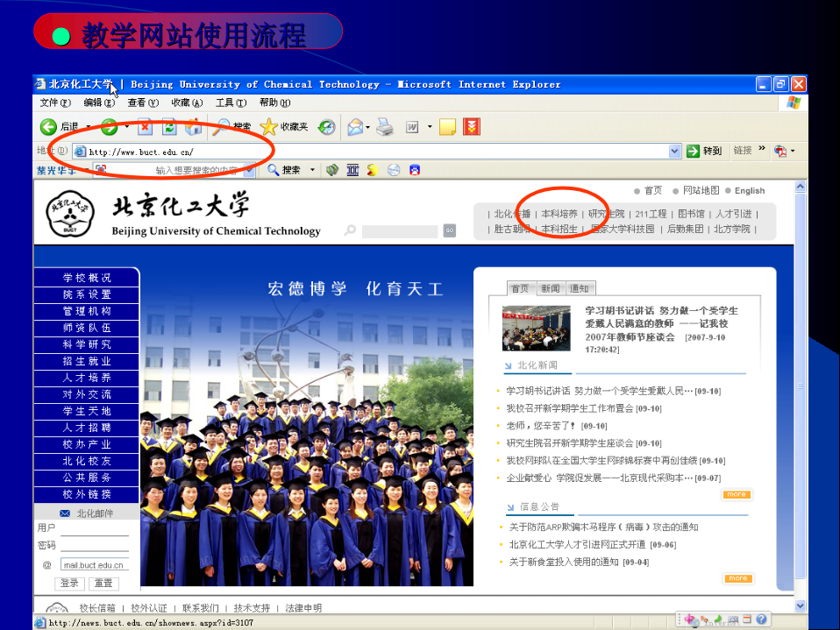Expand the Links toolbar chevron

(762, 148)
